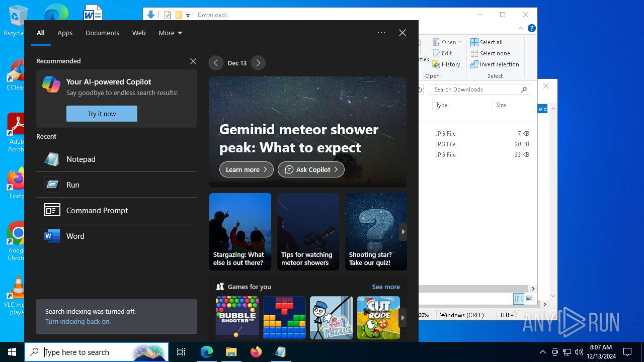Open Bubble Shooter HD game

tap(237, 317)
